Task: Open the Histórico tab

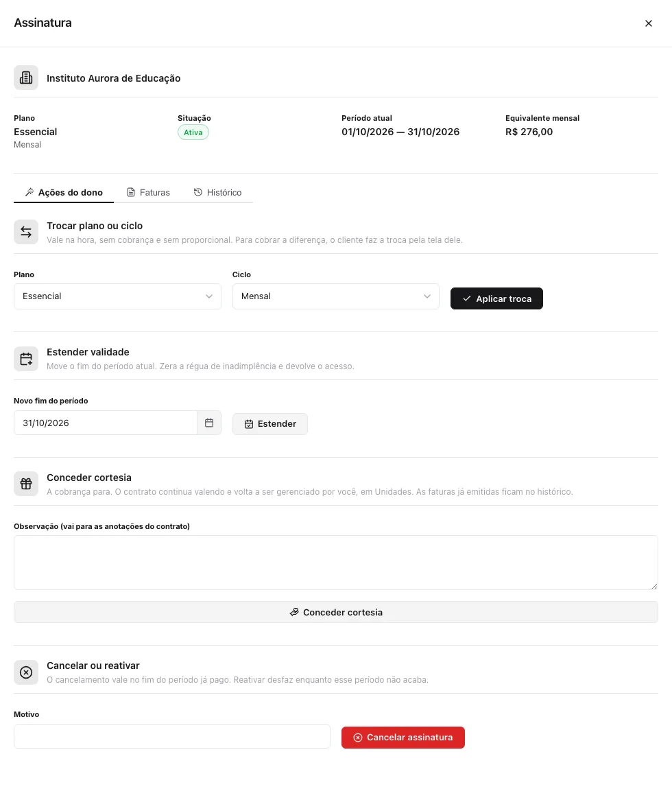Action: tap(217, 192)
